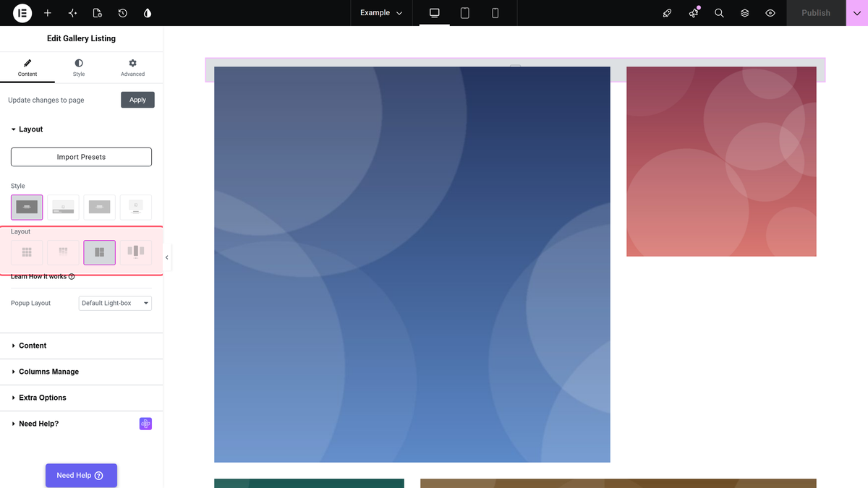Open the Learn How it works link
The image size is (868, 488).
point(43,277)
